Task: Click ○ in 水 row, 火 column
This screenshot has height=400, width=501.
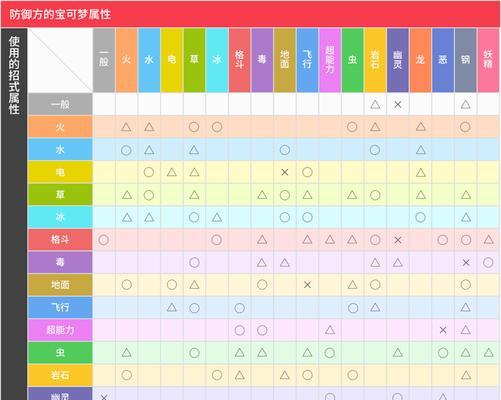Action: [126, 150]
